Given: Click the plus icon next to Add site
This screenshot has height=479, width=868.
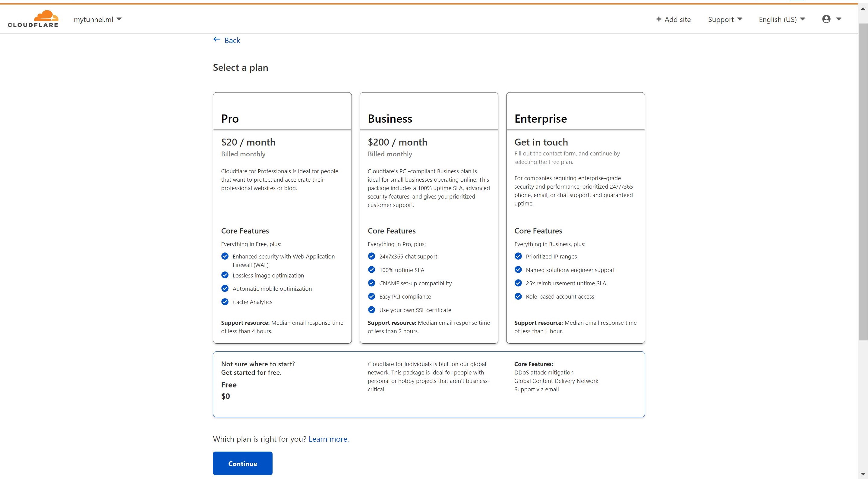Looking at the screenshot, I should coord(658,19).
